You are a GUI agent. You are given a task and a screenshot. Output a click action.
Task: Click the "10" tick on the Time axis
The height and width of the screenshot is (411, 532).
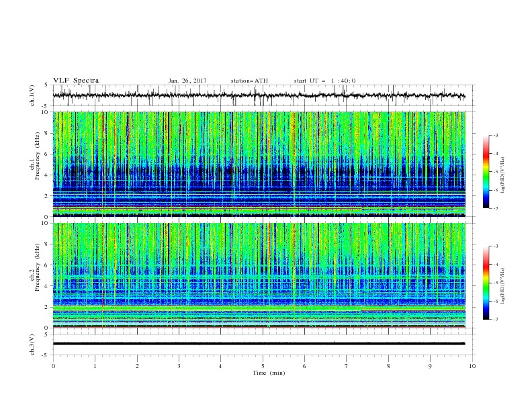coord(472,366)
